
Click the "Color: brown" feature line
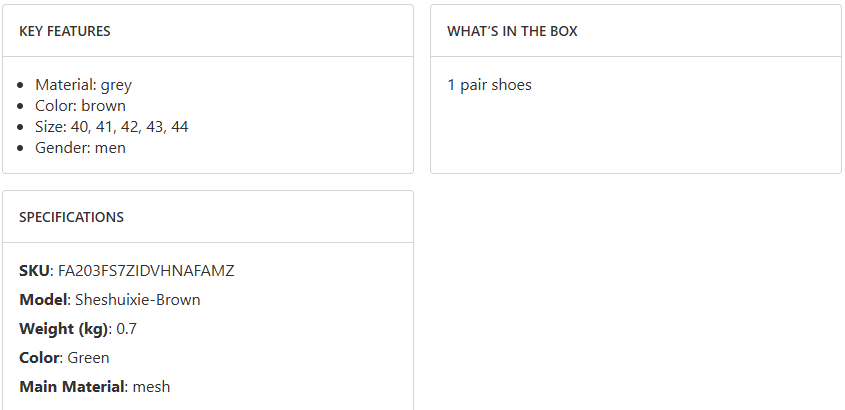[80, 106]
